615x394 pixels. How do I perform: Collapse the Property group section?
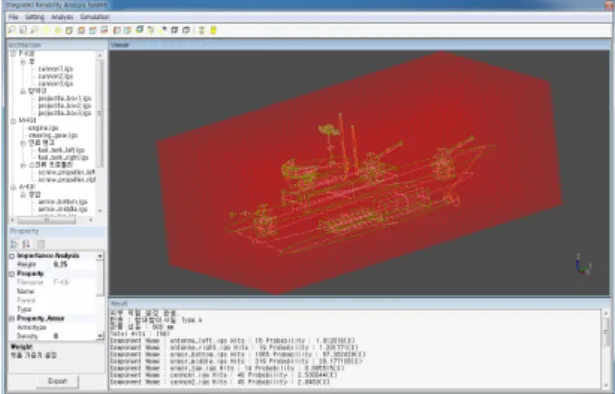point(12,274)
